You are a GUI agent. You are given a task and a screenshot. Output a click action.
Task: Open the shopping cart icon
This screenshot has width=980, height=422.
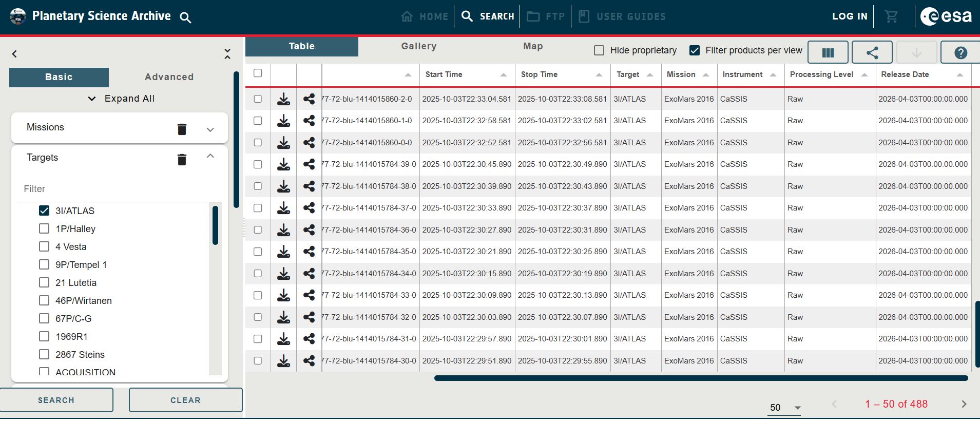(891, 16)
